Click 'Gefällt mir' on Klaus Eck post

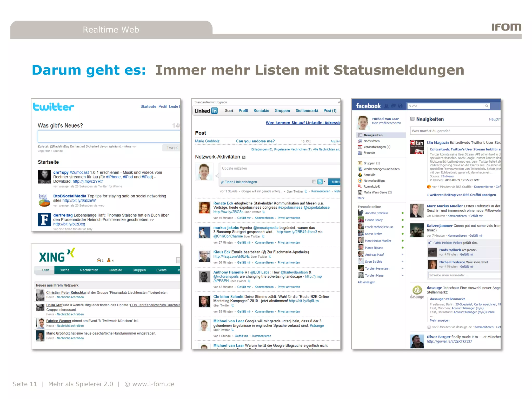click(244, 263)
